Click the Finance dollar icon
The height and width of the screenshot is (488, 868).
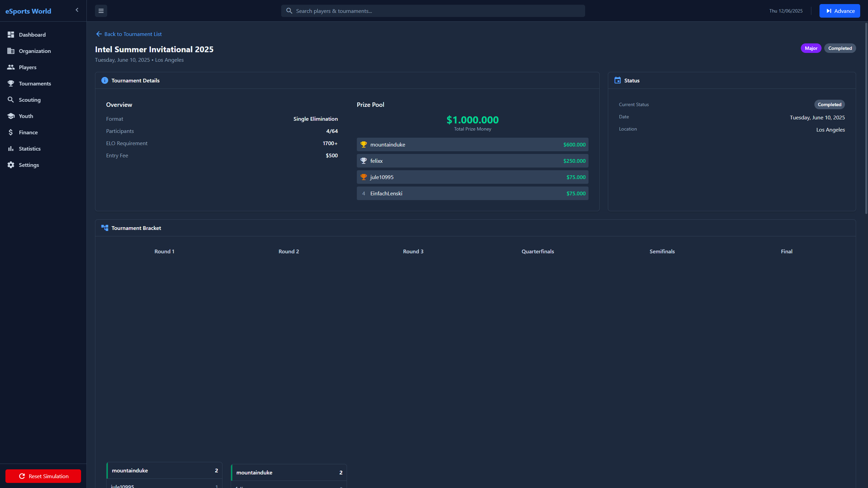pyautogui.click(x=11, y=132)
